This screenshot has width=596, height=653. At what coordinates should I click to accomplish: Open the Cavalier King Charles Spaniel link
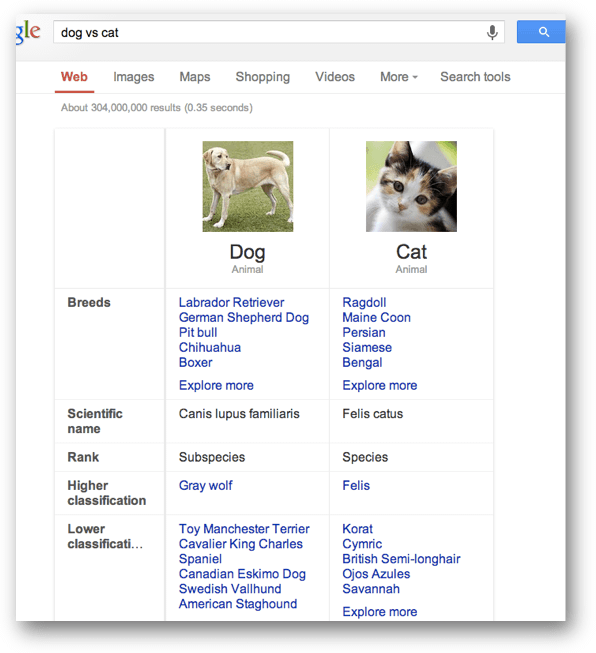[241, 551]
